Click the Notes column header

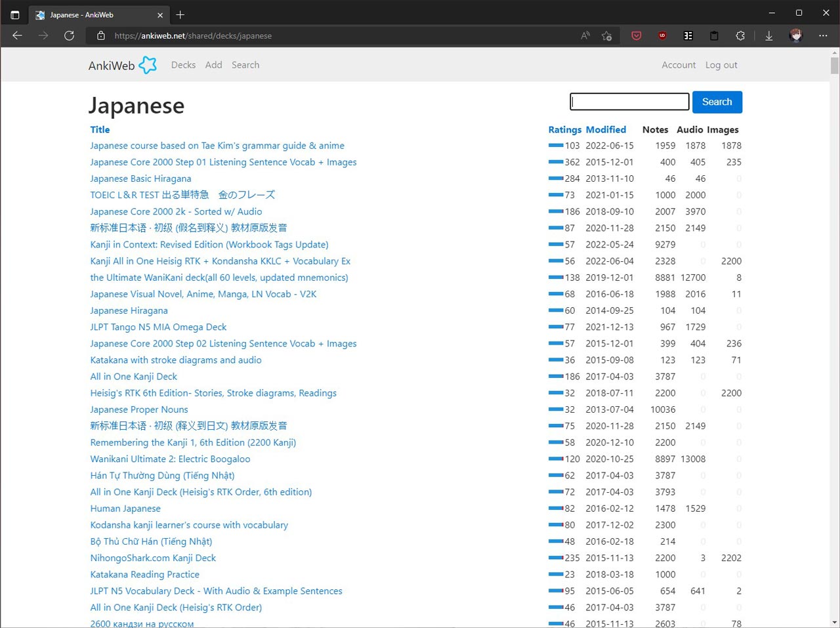pyautogui.click(x=655, y=129)
